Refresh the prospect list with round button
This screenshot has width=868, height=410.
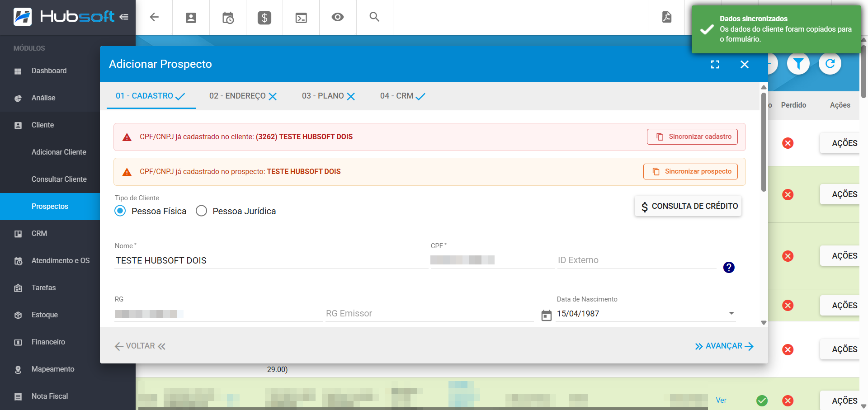(830, 63)
